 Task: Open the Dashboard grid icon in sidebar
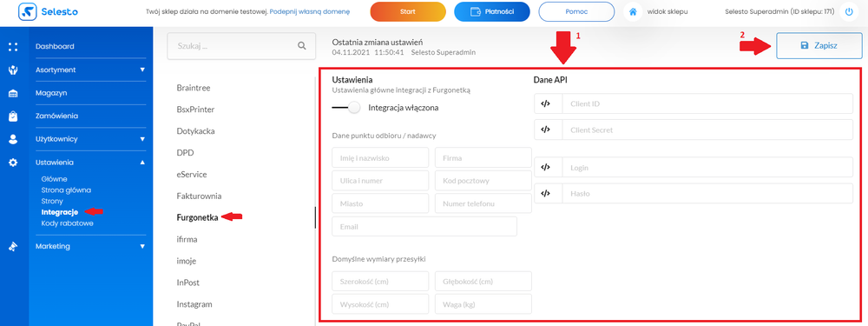[x=13, y=47]
